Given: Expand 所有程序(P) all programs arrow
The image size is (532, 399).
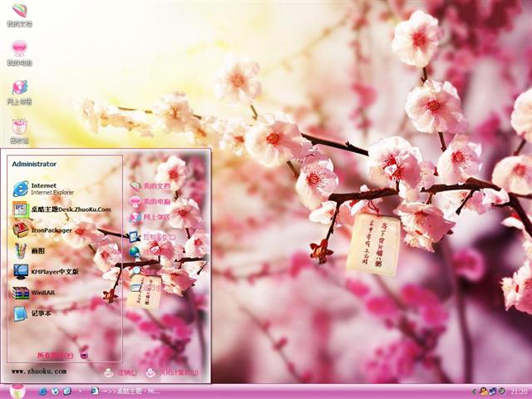Looking at the screenshot, I should pyautogui.click(x=84, y=355).
